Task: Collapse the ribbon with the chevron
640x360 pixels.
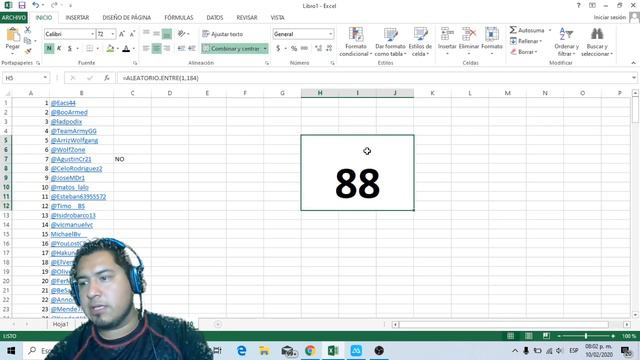Action: point(633,63)
